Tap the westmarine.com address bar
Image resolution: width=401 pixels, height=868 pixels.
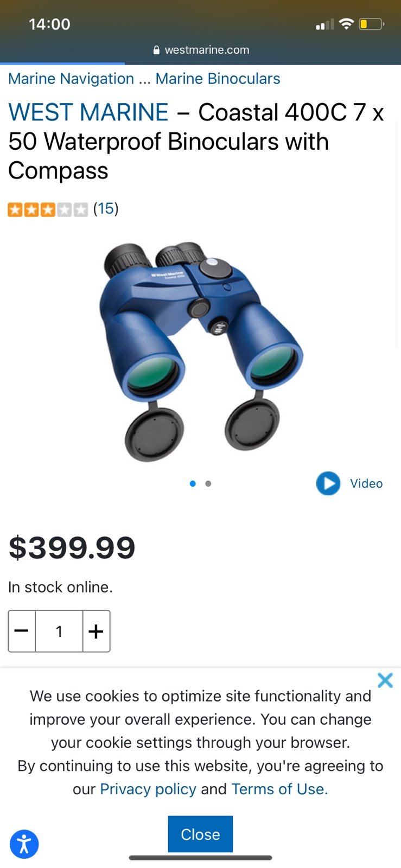pyautogui.click(x=201, y=50)
